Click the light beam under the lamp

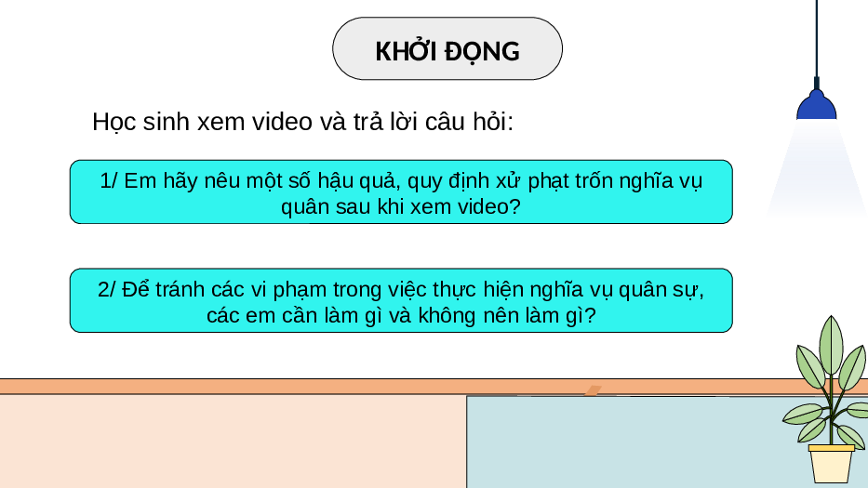click(817, 169)
